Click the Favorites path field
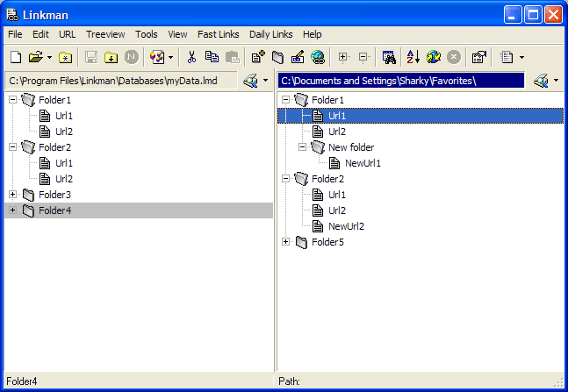Screen dimensions: 568x392 tap(401, 81)
